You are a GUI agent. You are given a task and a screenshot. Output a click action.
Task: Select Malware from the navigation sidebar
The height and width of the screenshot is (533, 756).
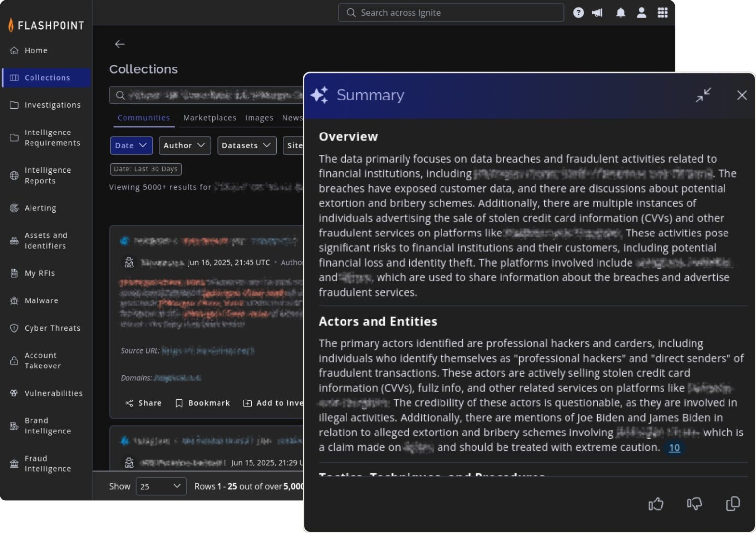click(41, 300)
